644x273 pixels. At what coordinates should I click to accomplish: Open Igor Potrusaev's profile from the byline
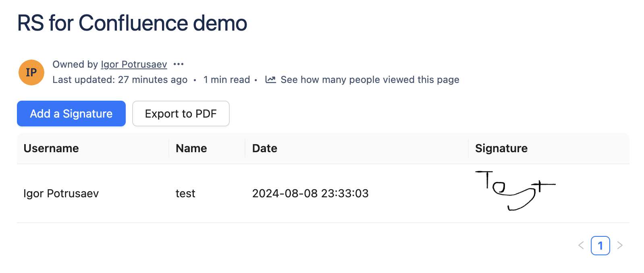pos(133,64)
